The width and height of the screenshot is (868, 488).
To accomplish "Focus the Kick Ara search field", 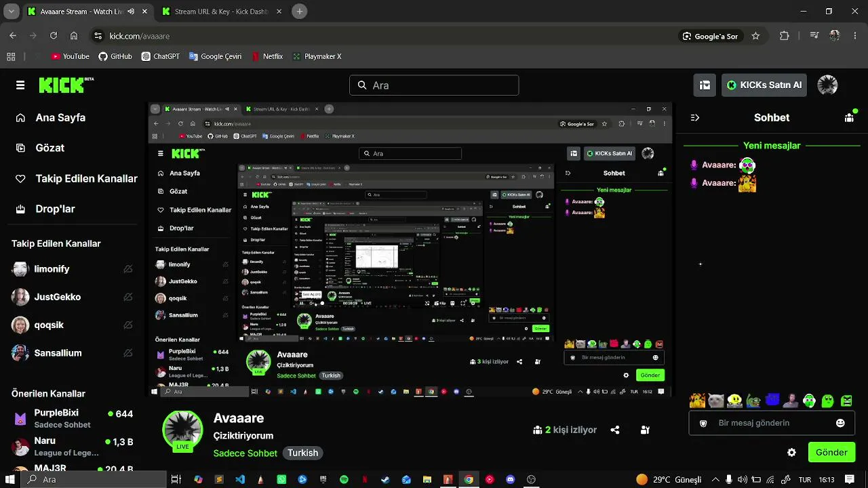I will click(x=434, y=85).
